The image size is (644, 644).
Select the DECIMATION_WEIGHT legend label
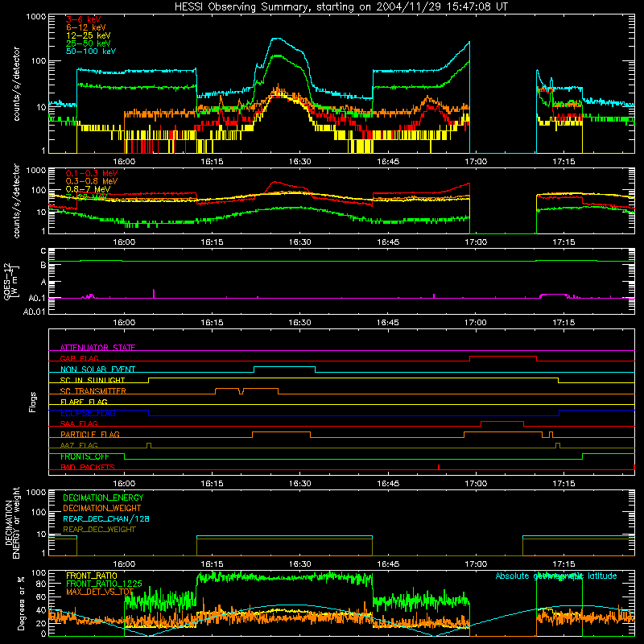(102, 508)
